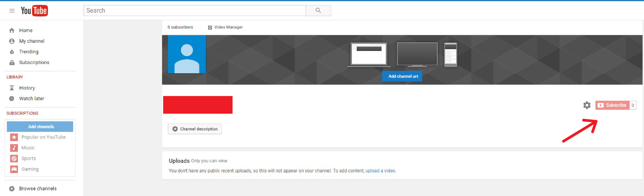Image resolution: width=644 pixels, height=196 pixels.
Task: Open Subscriptions in sidebar
Action: (34, 62)
